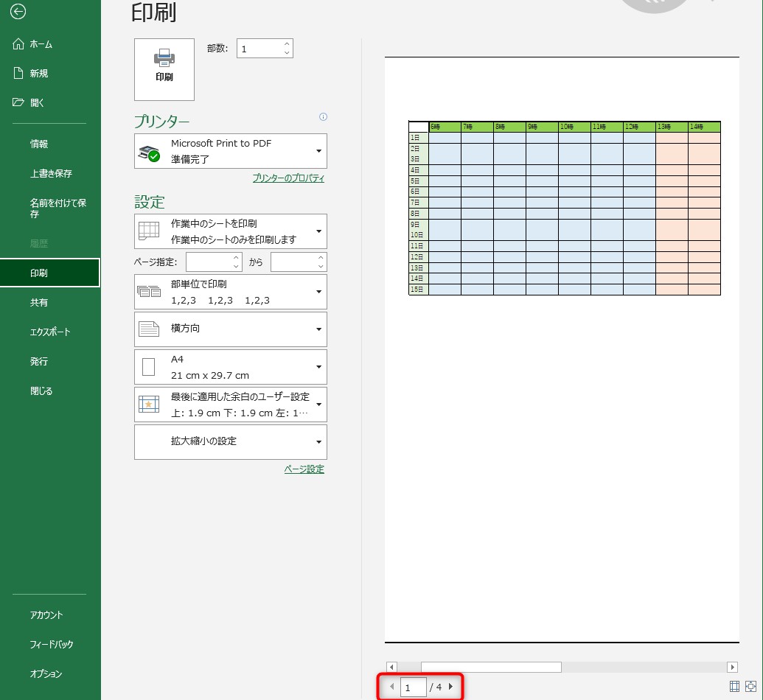763x700 pixels.
Task: Click the show margins icon at bottom right
Action: tap(735, 687)
